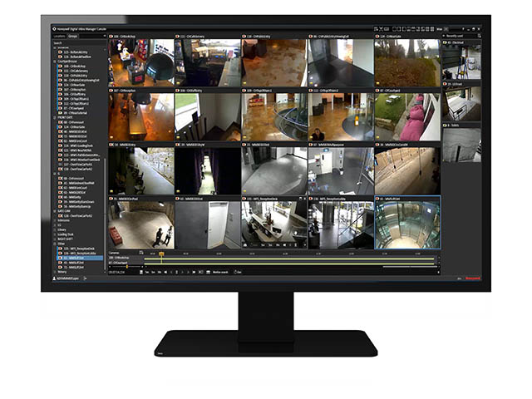Click the camera icon on first video tile
532x399 pixels.
click(x=112, y=37)
